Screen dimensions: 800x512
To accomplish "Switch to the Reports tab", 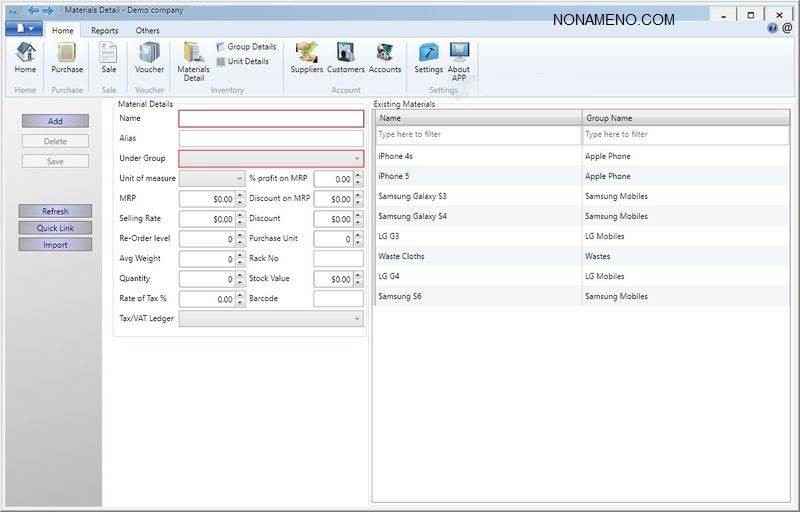I will point(105,31).
